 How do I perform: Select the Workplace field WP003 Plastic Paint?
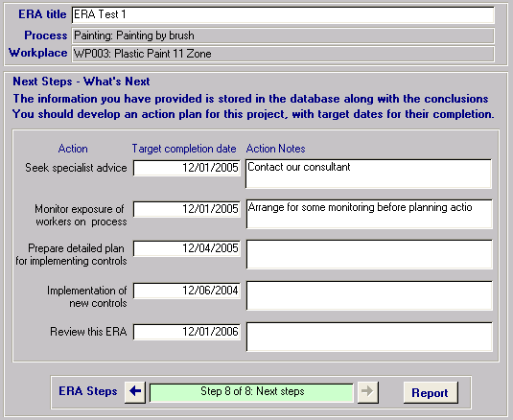click(283, 54)
